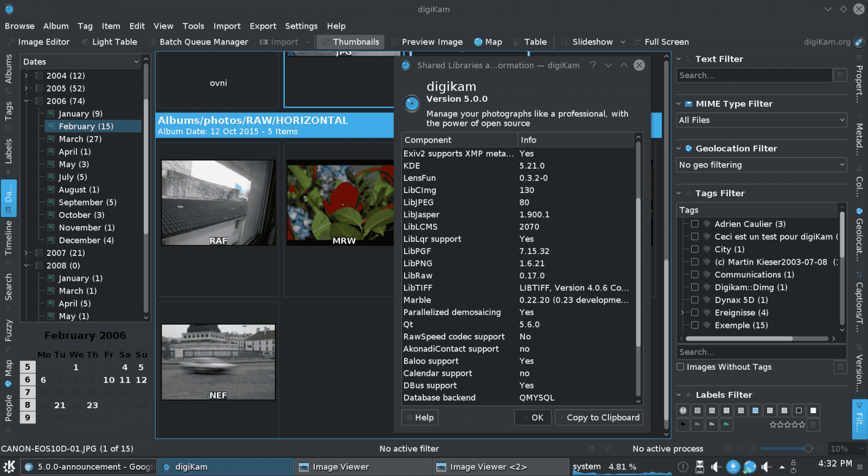Image resolution: width=868 pixels, height=476 pixels.
Task: Click the Help button in dialog
Action: pyautogui.click(x=420, y=417)
